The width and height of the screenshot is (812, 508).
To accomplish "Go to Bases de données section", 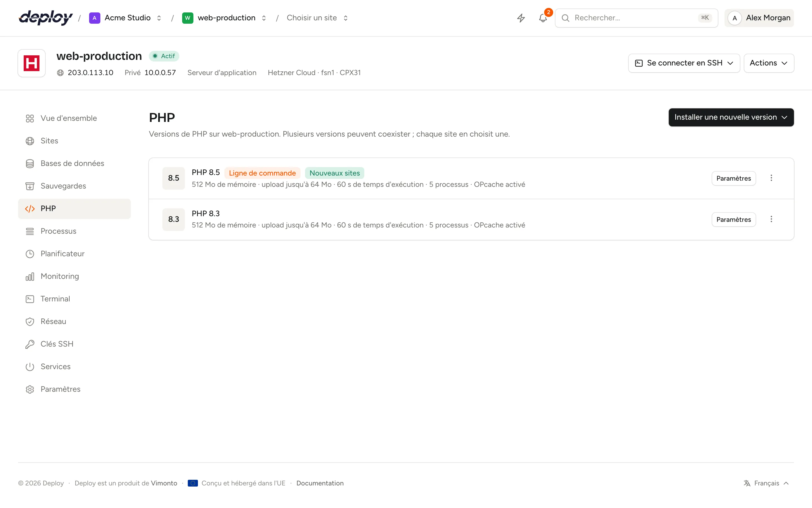I will tap(74, 163).
